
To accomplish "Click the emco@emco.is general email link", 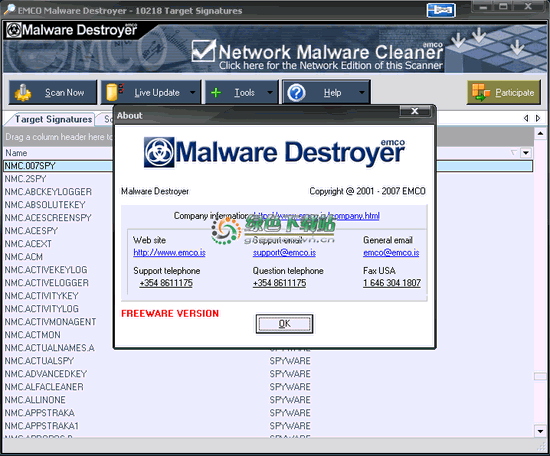I will tap(391, 253).
